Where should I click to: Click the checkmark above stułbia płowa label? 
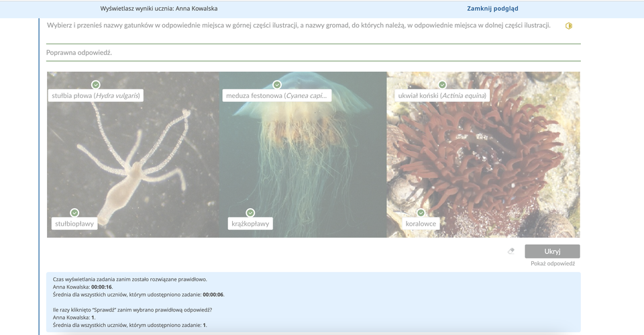point(96,85)
